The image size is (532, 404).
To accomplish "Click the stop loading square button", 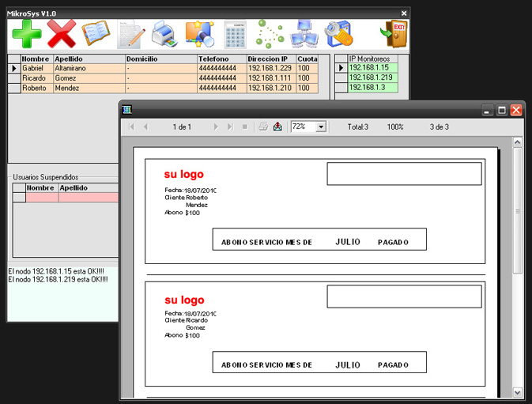I will pyautogui.click(x=245, y=126).
